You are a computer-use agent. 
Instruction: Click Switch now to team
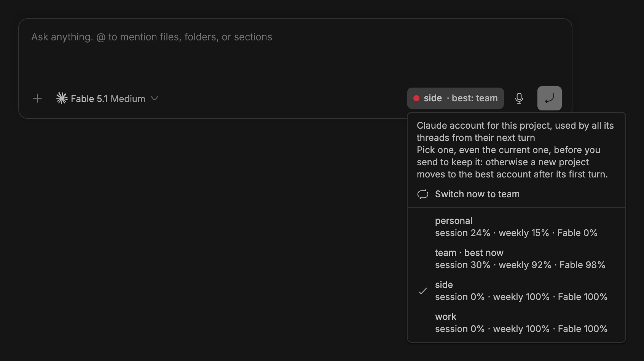pos(516,194)
